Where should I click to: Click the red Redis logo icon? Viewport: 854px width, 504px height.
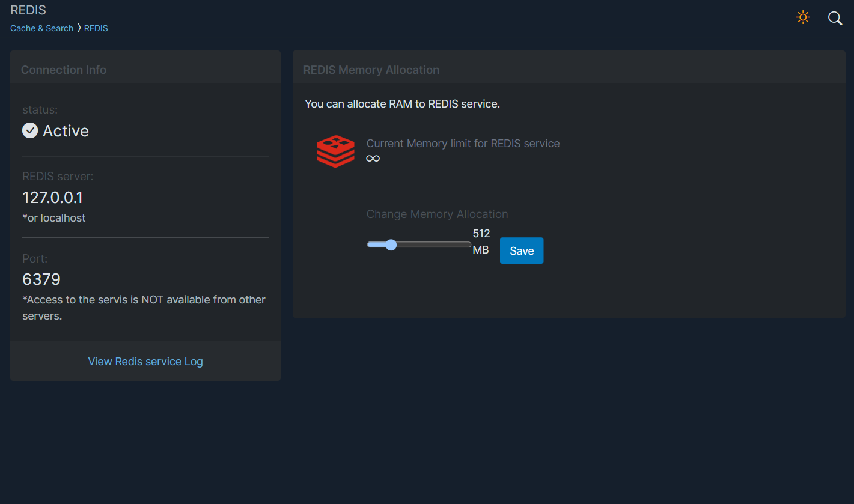coord(335,151)
